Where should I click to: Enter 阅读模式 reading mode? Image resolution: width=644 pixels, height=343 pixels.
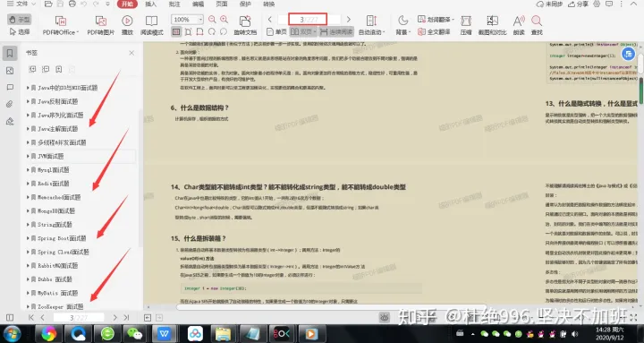click(x=151, y=25)
